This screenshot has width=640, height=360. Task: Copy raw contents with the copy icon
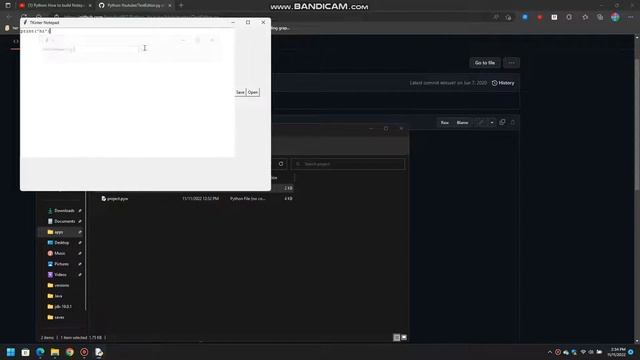[x=502, y=122]
